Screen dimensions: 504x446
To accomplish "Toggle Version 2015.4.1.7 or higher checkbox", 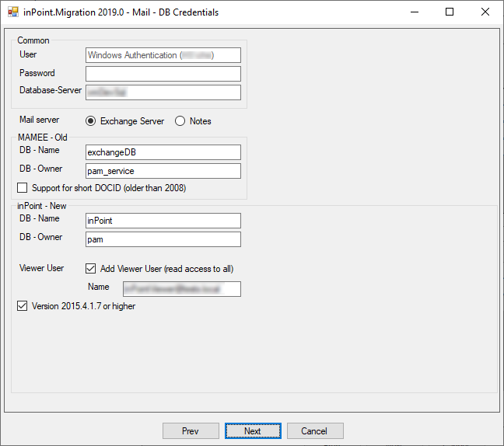I will pyautogui.click(x=23, y=306).
